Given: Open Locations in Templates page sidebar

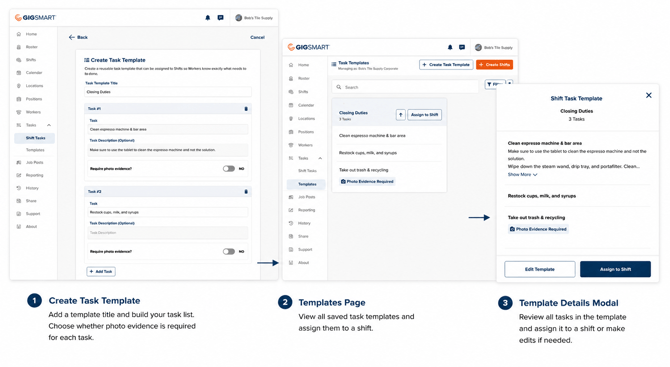Looking at the screenshot, I should tap(306, 119).
